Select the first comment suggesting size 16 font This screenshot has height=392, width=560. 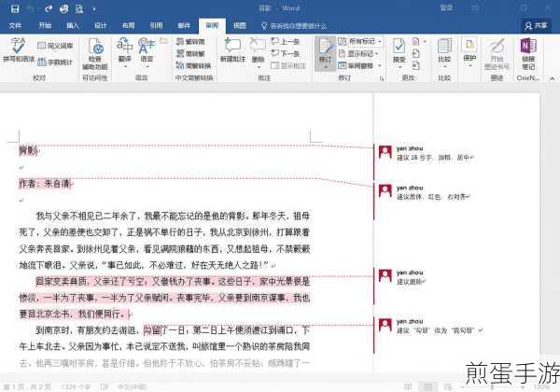[425, 153]
